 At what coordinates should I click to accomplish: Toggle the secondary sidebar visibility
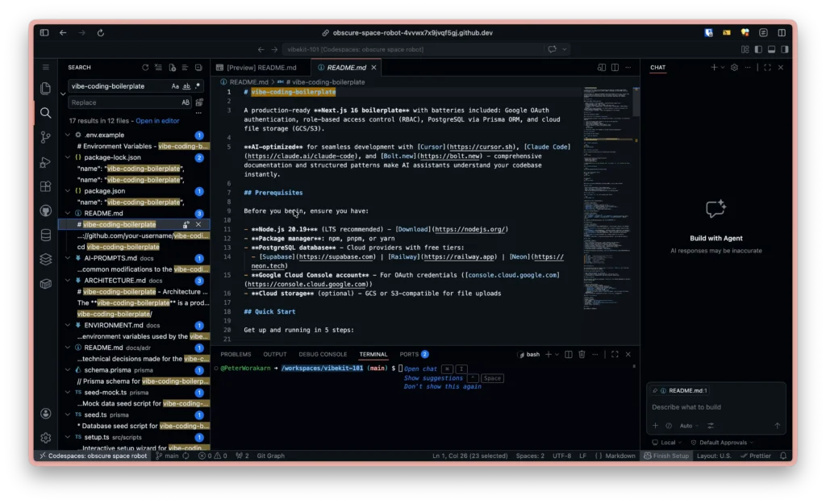point(784,49)
